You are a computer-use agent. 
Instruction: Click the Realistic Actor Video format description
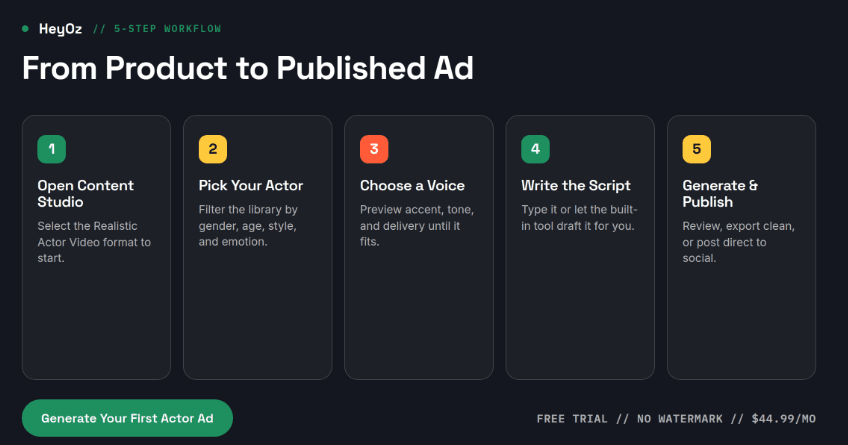[x=94, y=242]
